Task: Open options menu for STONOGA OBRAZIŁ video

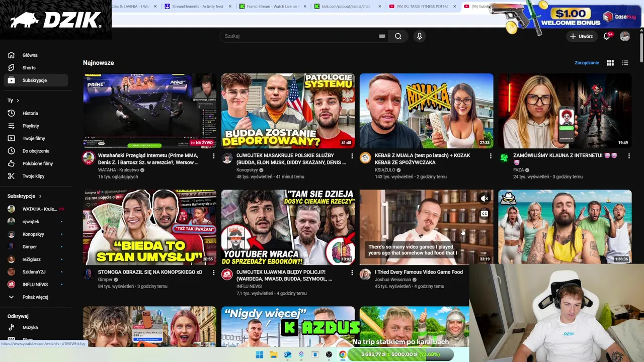Action: click(214, 273)
